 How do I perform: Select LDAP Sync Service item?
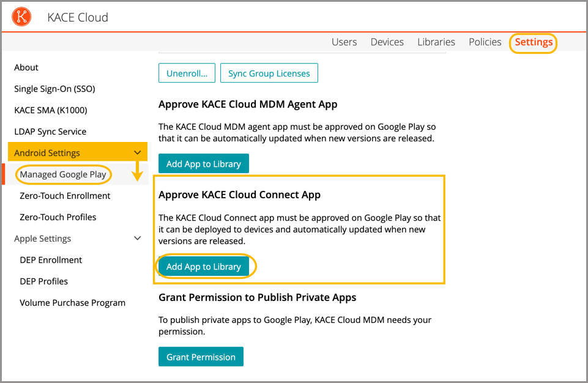pos(50,132)
